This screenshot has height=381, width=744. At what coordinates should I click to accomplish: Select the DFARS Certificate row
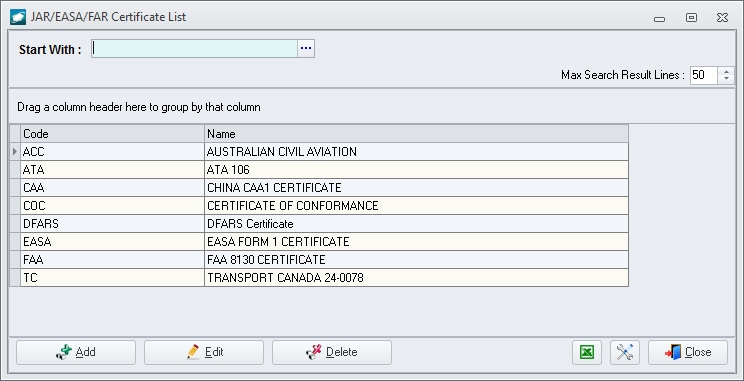pyautogui.click(x=324, y=223)
